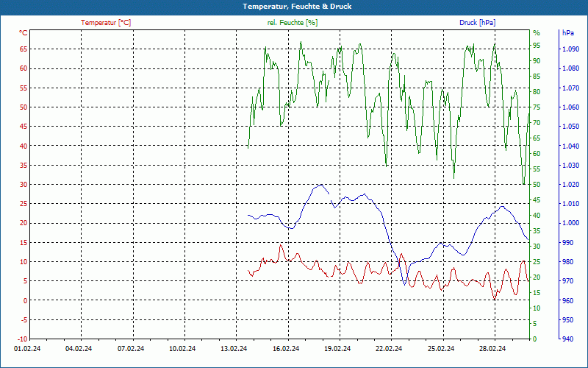Click pressure axis value 1.020
Image resolution: width=588 pixels, height=368 pixels.
click(571, 185)
